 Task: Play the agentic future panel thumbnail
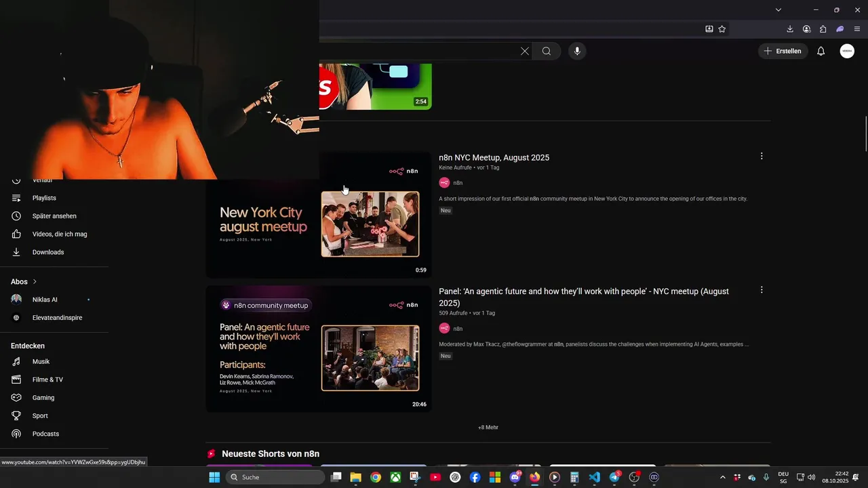(x=319, y=348)
